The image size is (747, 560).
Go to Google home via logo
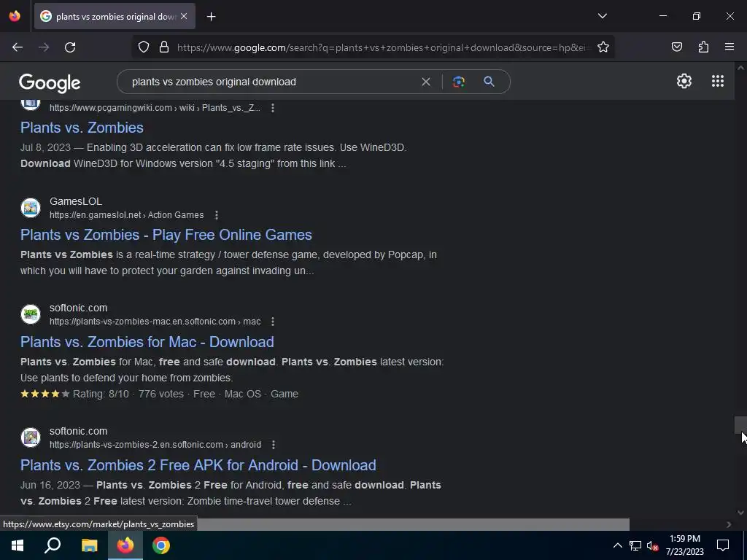(x=50, y=83)
